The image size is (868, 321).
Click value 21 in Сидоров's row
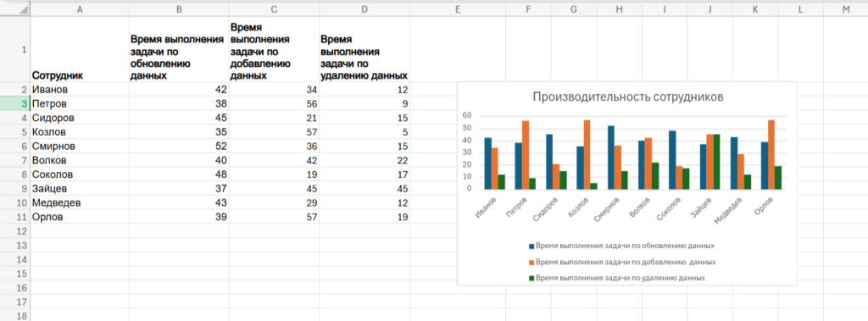tap(274, 118)
